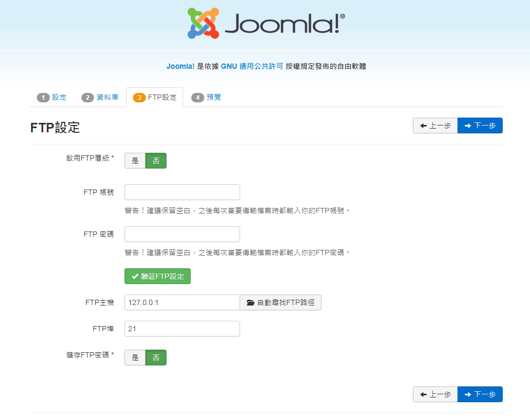Enable FTP layer by selecting 是

click(135, 161)
